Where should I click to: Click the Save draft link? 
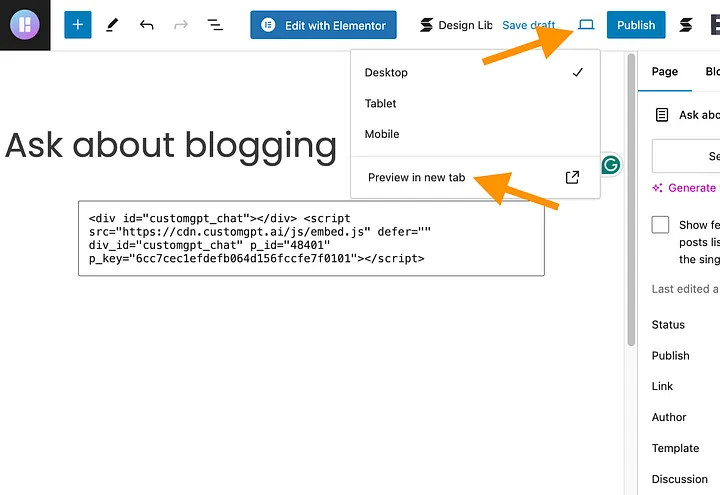[x=529, y=25]
